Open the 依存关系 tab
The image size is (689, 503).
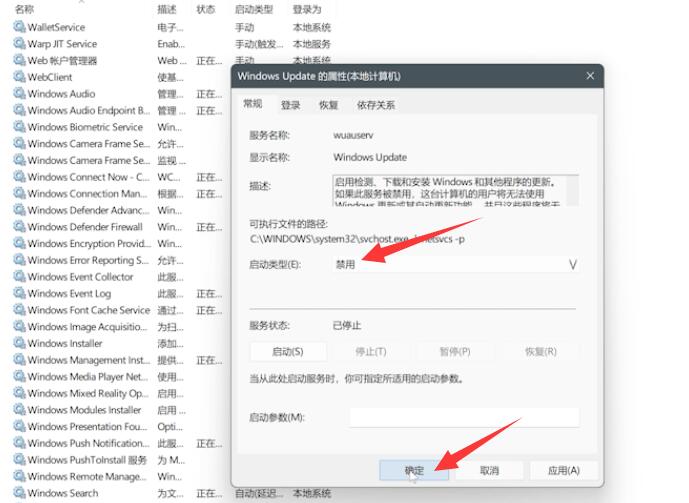click(376, 105)
